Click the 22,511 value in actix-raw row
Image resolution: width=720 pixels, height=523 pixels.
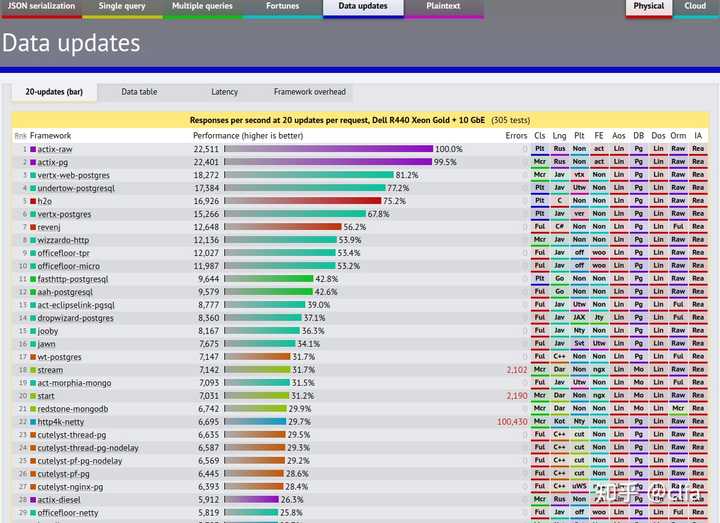(206, 149)
